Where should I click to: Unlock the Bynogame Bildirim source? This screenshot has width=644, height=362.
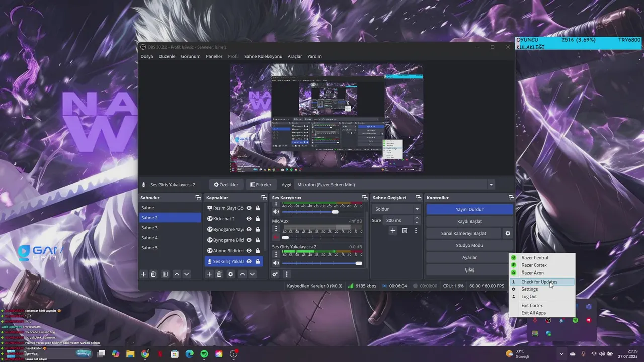(x=258, y=240)
